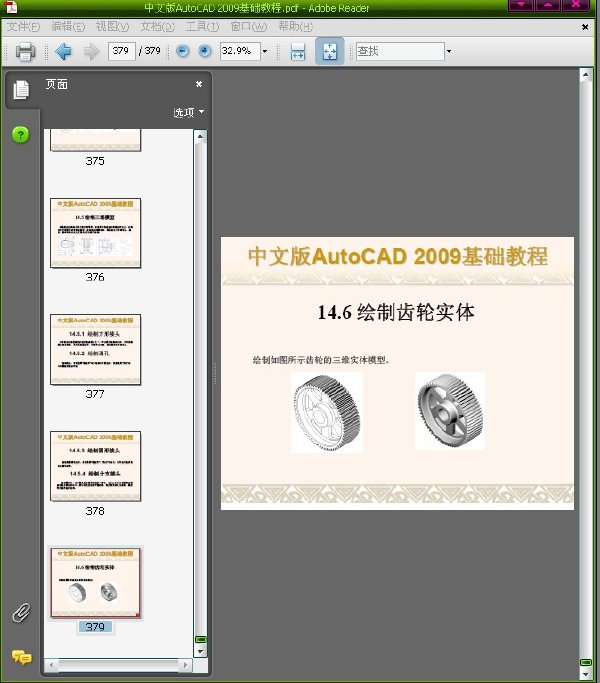
Task: Open the Find options dropdown arrow
Action: (449, 51)
